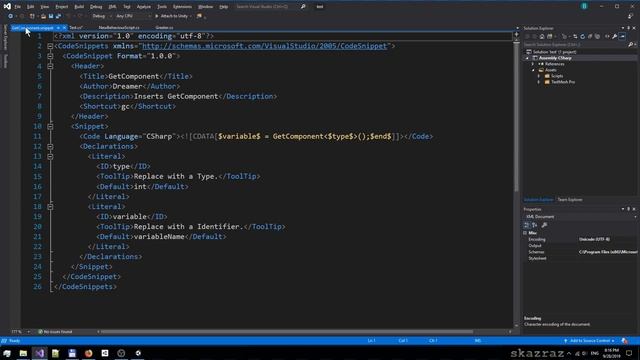Toggle the Preview Selected Items icon in Solution Explorer
640x360 pixels.
point(622,36)
